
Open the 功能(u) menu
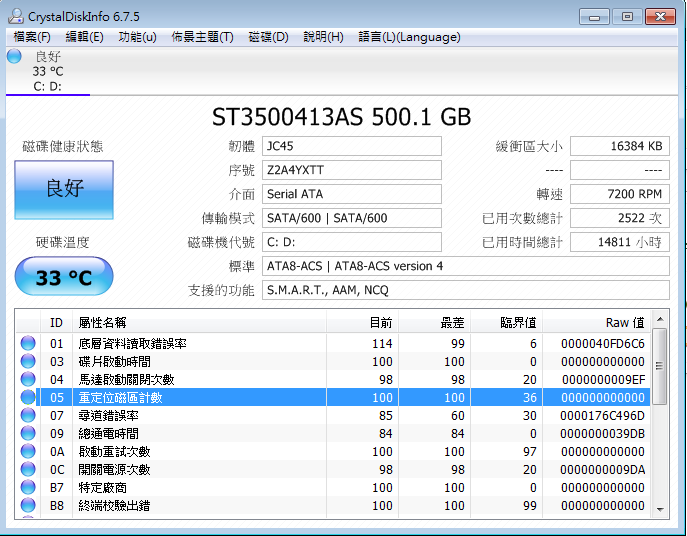tap(137, 37)
